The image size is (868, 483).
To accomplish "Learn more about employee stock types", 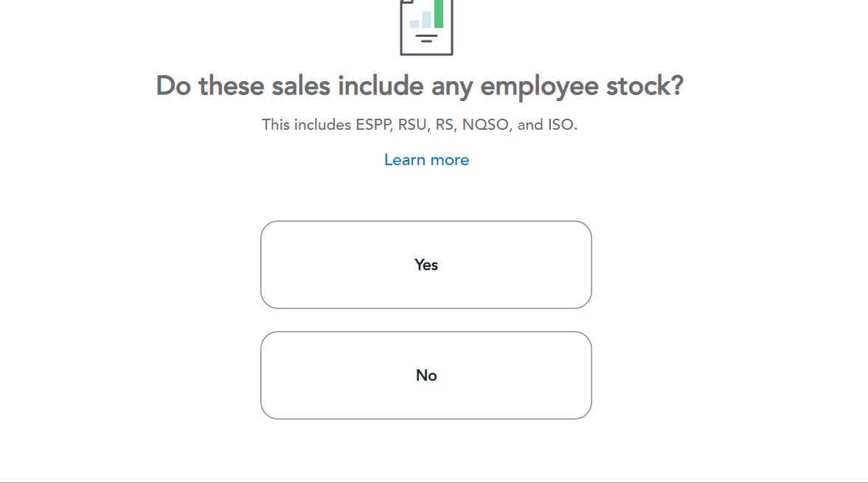I will coord(426,160).
